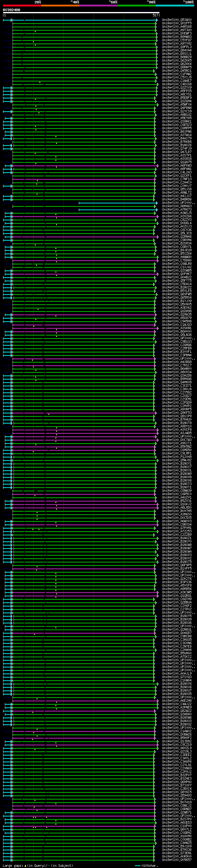Select entry UniRef100_Q5FTT5
The height and width of the screenshot is (868, 197).
[177, 281]
